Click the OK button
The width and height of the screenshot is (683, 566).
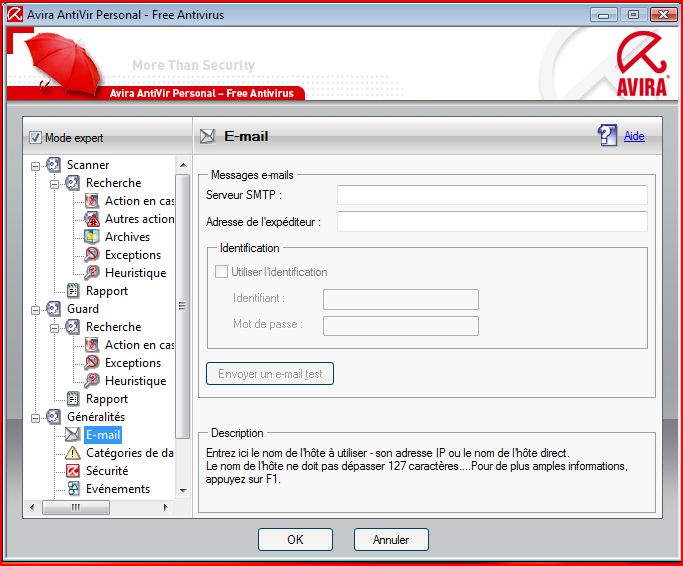pos(295,539)
